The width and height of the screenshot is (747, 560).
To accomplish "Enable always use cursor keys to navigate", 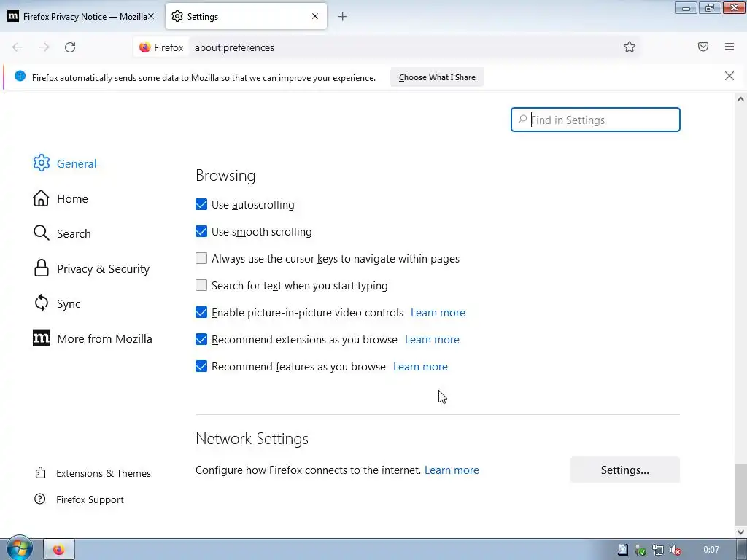I will click(x=201, y=258).
